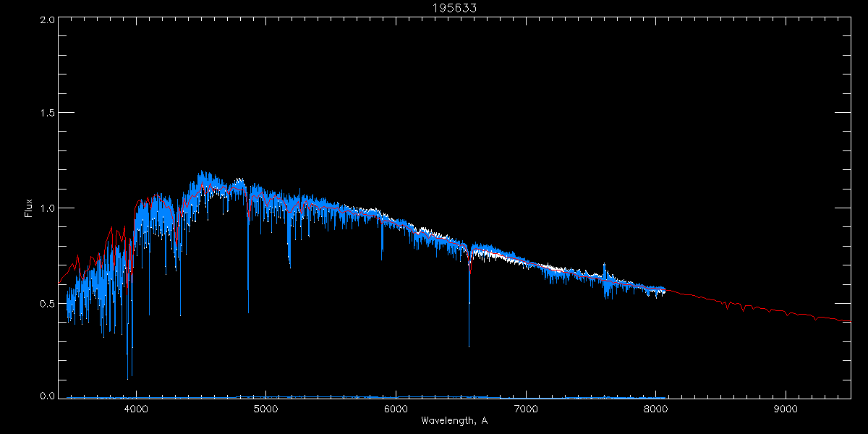
Task: Click the 5000 tick label on wavelength axis
Action: point(266,409)
